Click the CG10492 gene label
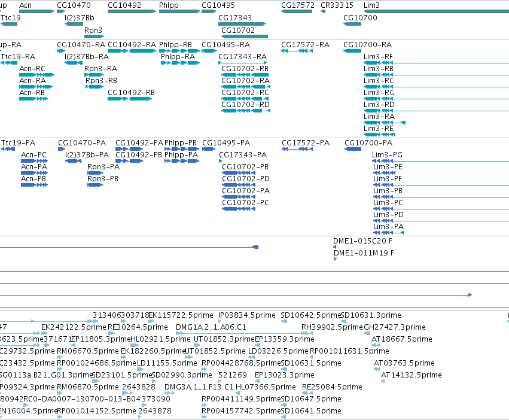Image resolution: width=509 pixels, height=420 pixels. (x=124, y=5)
